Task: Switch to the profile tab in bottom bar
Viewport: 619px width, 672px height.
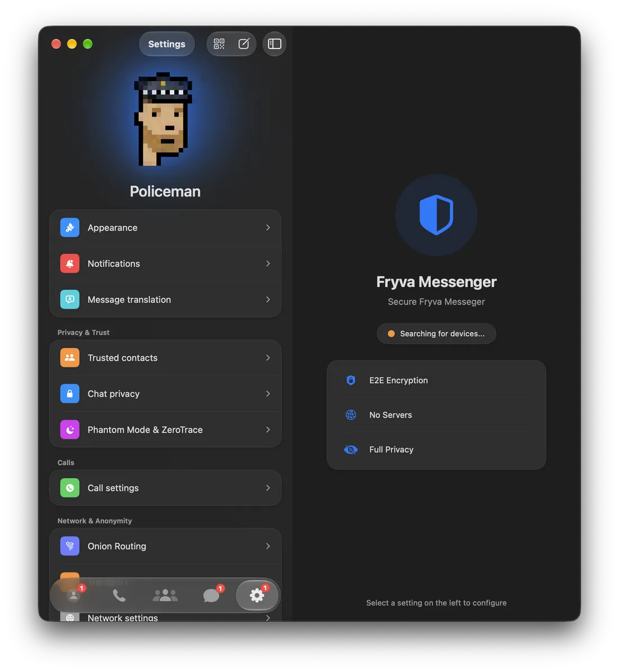Action: coord(74,595)
